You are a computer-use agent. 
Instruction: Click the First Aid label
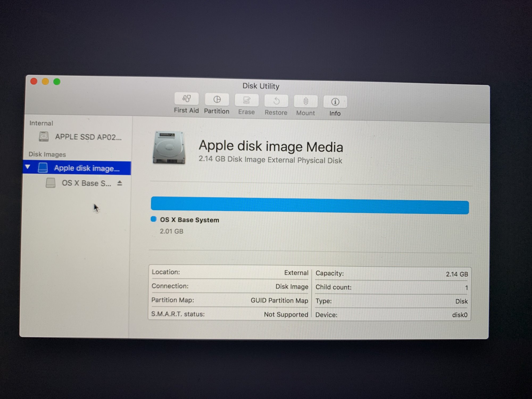click(x=186, y=110)
